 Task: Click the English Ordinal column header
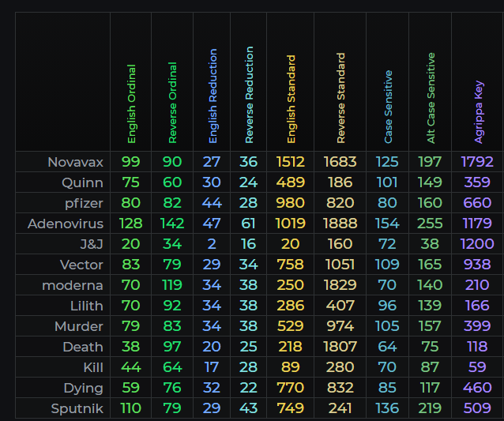point(131,103)
